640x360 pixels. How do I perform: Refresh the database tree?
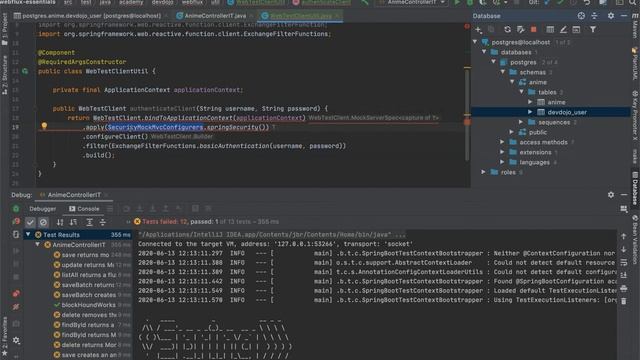(507, 30)
